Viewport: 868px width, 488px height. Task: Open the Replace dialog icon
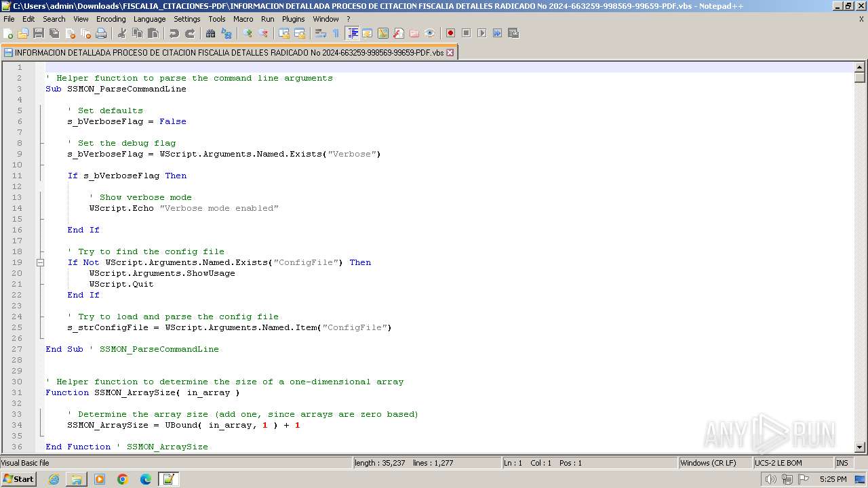[226, 33]
